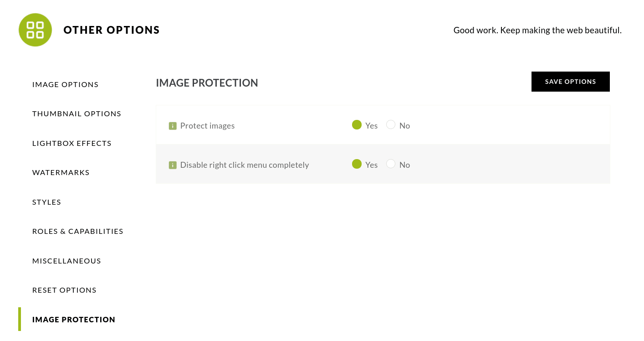This screenshot has height=341, width=644.
Task: Click the info icon beside Disable right click menu
Action: pos(173,165)
